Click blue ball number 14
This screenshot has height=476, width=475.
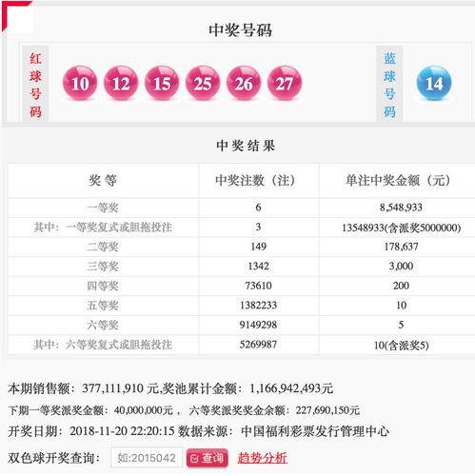click(434, 83)
